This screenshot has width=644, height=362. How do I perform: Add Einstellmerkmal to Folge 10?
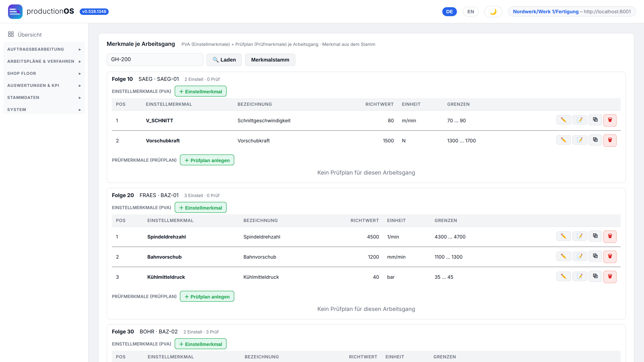(x=200, y=91)
